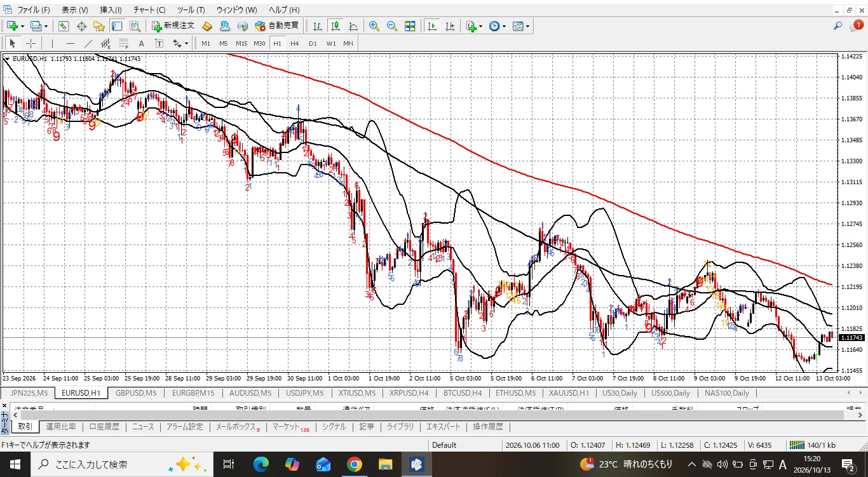
Task: Open the 表示 (V) menu
Action: [75, 10]
